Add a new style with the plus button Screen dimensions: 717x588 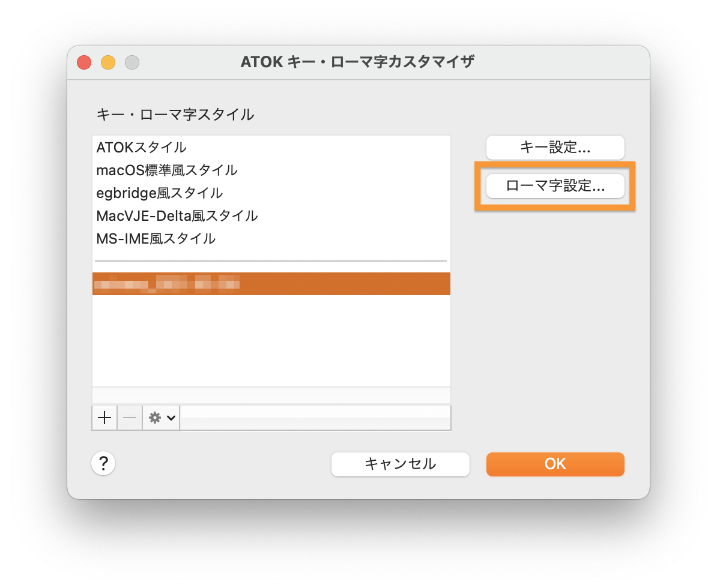(104, 418)
